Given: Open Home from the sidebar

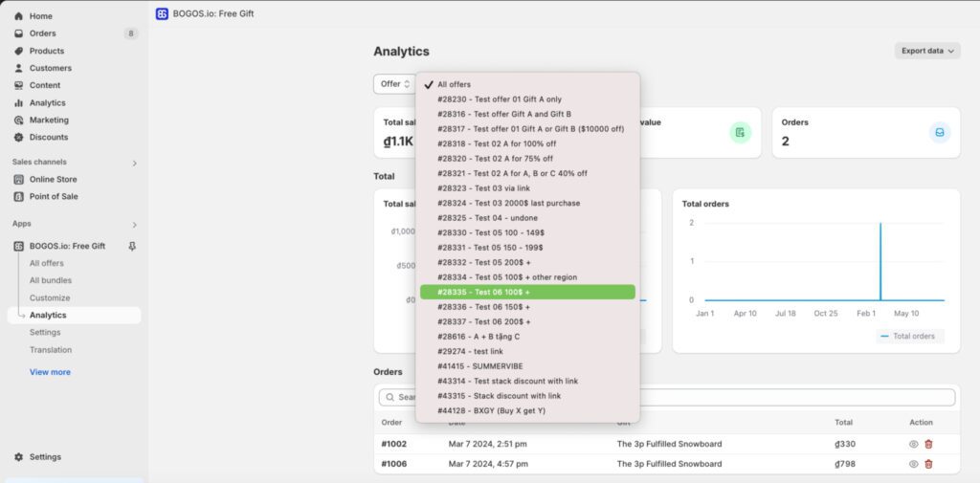Looking at the screenshot, I should click(40, 16).
